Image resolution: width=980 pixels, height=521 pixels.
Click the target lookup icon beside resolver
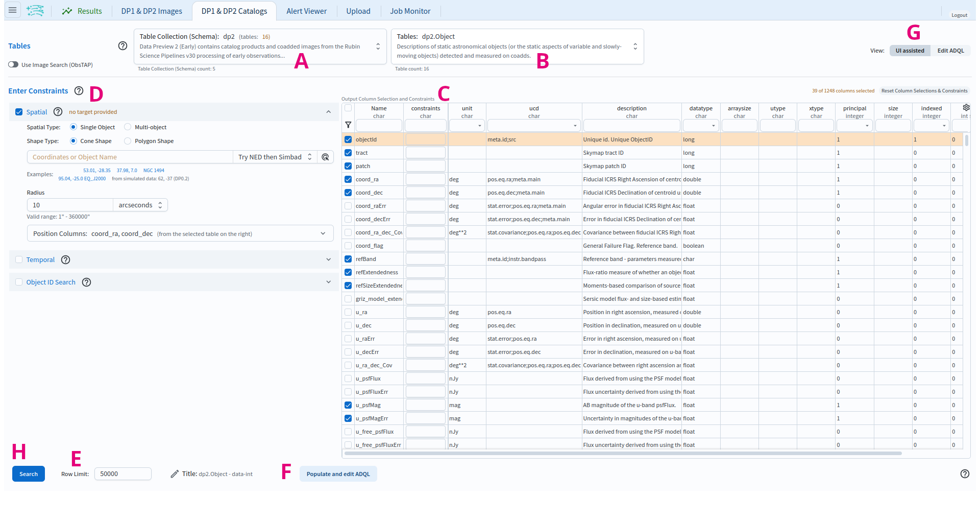coord(326,157)
